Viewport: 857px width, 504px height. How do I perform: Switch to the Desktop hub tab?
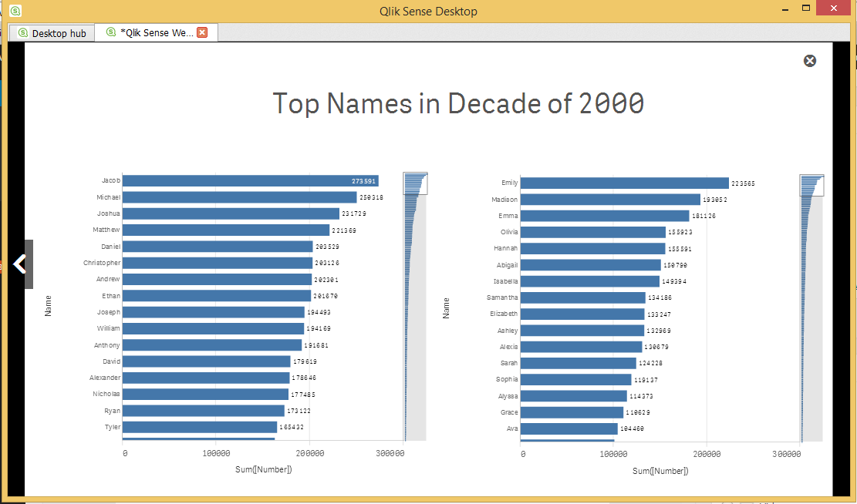tap(52, 33)
